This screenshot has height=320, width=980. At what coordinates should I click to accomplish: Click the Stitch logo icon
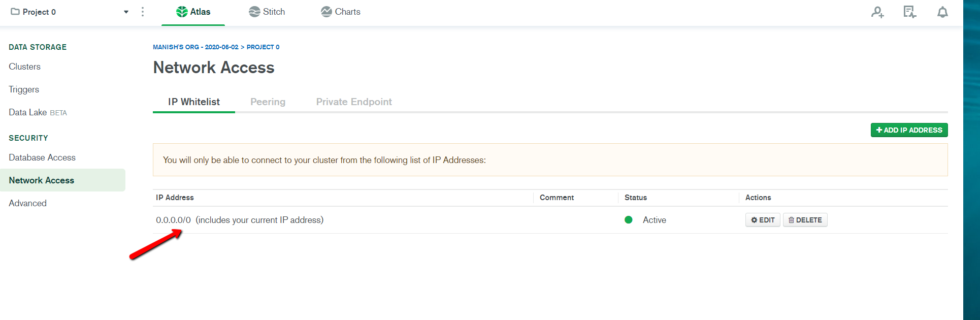254,12
